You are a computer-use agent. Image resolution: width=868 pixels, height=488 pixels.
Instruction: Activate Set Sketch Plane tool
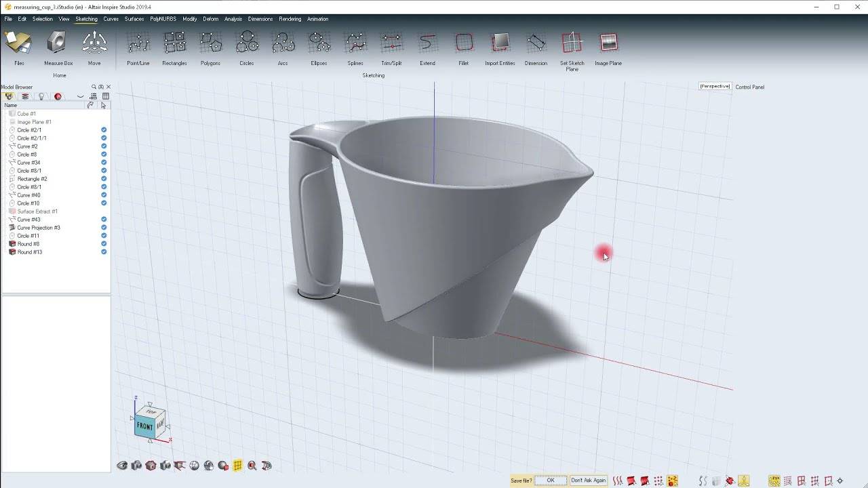(572, 50)
